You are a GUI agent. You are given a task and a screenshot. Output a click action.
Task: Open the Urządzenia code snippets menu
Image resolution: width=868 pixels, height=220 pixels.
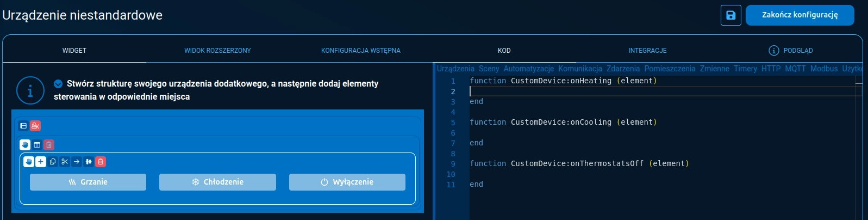[455, 69]
